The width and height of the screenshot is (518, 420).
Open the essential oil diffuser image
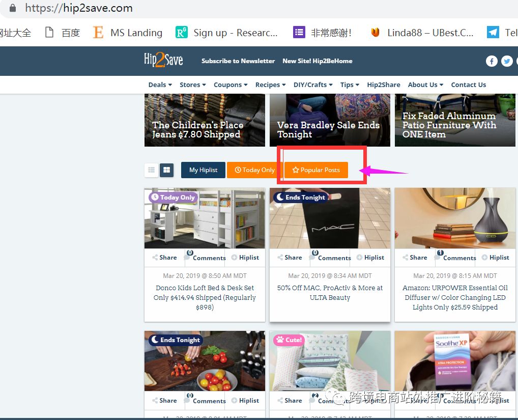point(455,218)
